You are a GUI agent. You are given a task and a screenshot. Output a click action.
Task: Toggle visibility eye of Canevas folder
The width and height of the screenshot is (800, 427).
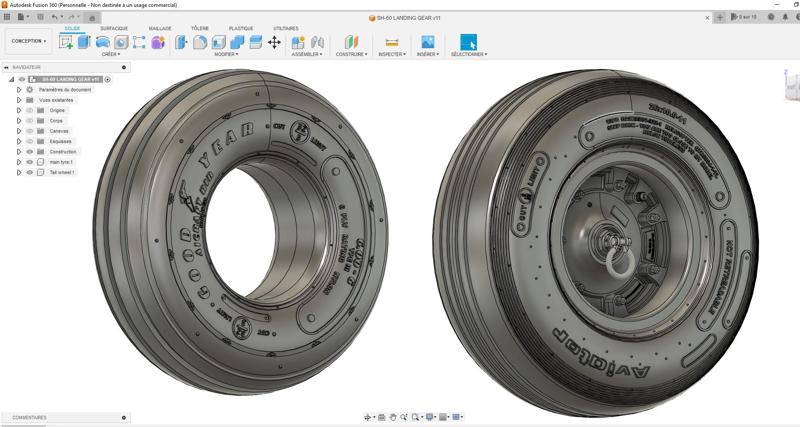[x=30, y=131]
